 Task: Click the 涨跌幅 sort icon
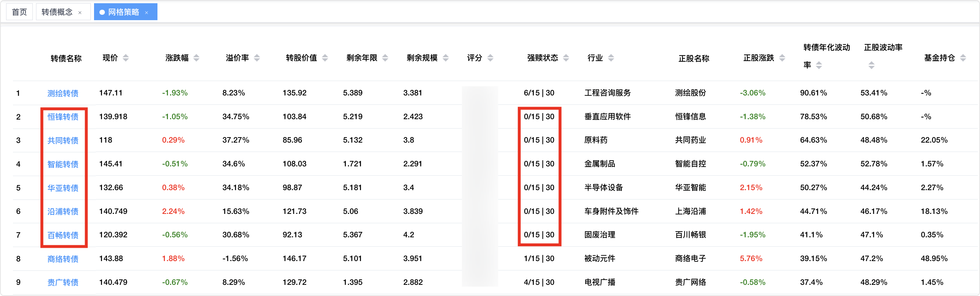(x=196, y=58)
